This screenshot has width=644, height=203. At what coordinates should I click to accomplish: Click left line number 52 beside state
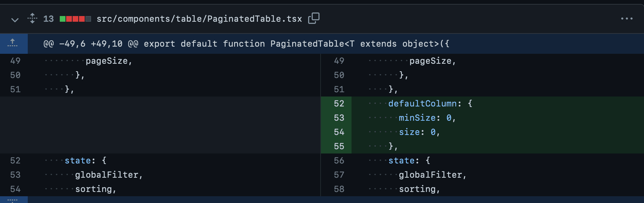(15, 161)
